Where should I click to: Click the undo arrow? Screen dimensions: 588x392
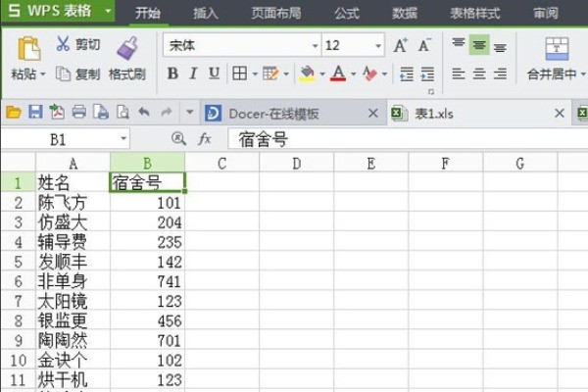point(144,112)
